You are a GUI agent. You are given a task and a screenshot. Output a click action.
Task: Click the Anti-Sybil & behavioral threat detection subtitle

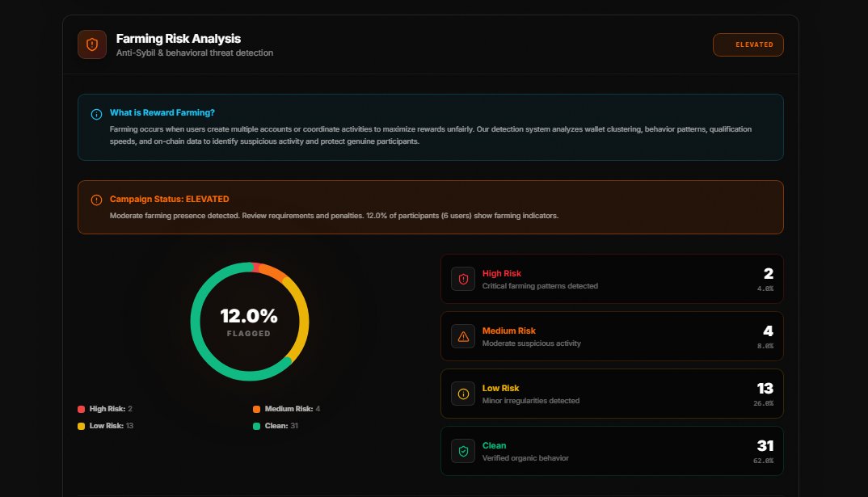tap(194, 53)
